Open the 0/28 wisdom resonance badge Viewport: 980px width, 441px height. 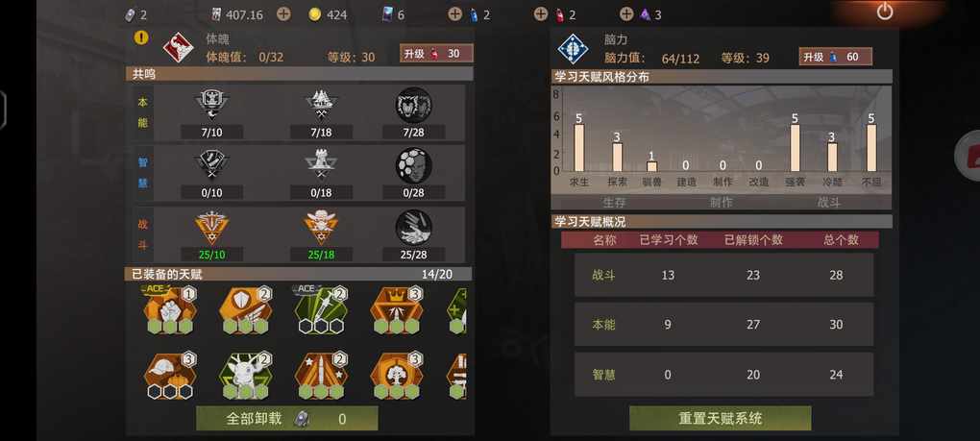pyautogui.click(x=413, y=165)
